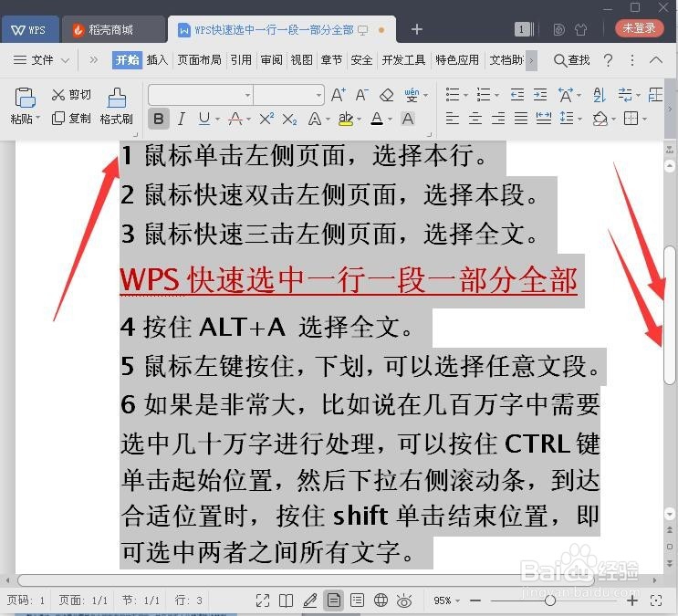Center align the text
This screenshot has height=616, width=678.
click(x=475, y=118)
